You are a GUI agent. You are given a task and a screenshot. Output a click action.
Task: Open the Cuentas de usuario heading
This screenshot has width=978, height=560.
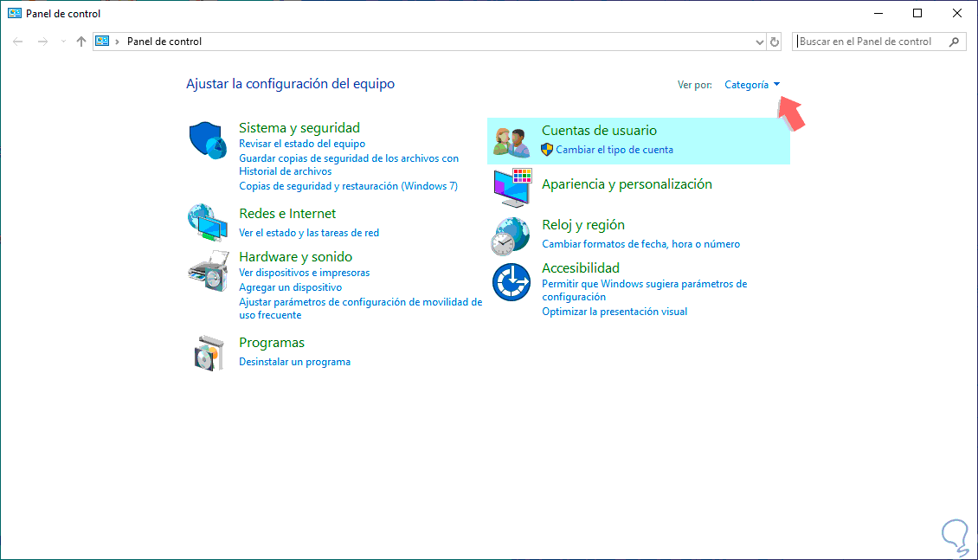coord(599,131)
